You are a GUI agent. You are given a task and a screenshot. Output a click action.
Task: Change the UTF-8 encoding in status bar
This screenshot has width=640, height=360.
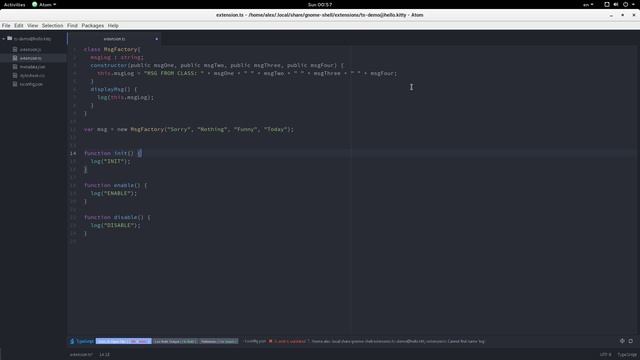(x=605, y=354)
